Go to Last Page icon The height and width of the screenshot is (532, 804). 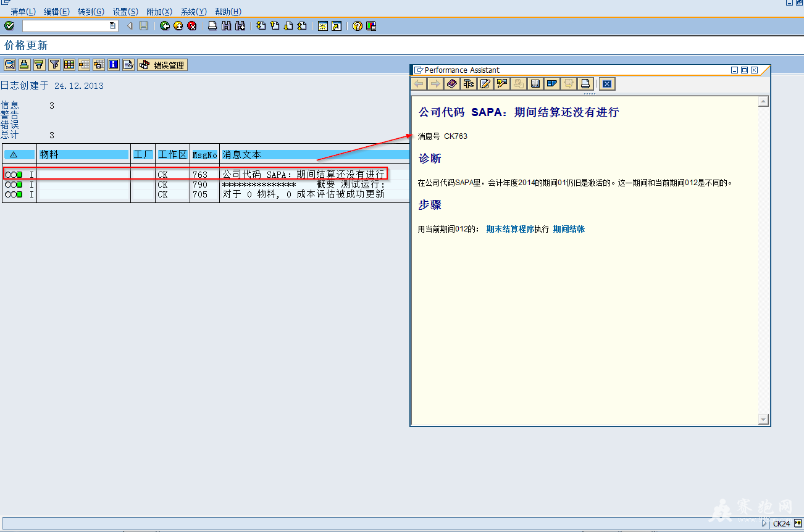pyautogui.click(x=301, y=26)
